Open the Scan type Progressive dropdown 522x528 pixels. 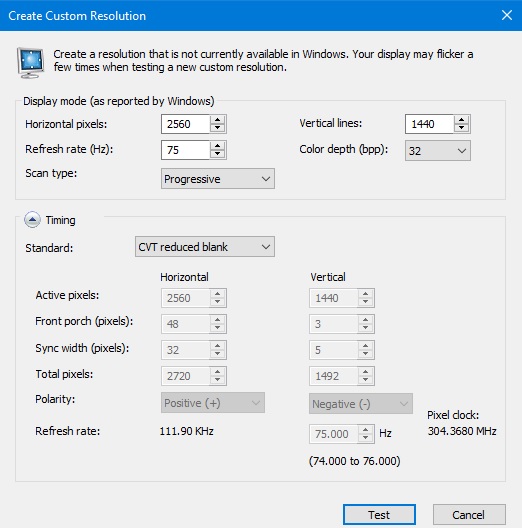click(218, 178)
